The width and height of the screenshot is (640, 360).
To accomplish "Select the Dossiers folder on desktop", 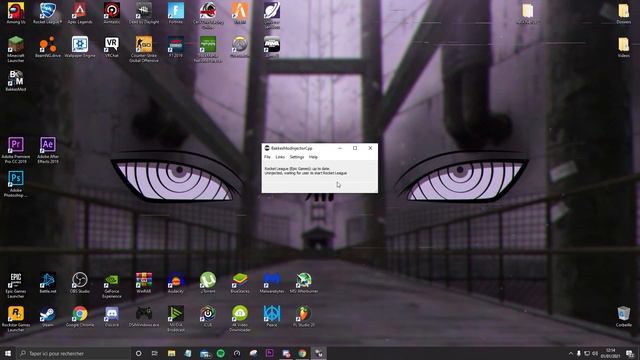I will pyautogui.click(x=624, y=13).
